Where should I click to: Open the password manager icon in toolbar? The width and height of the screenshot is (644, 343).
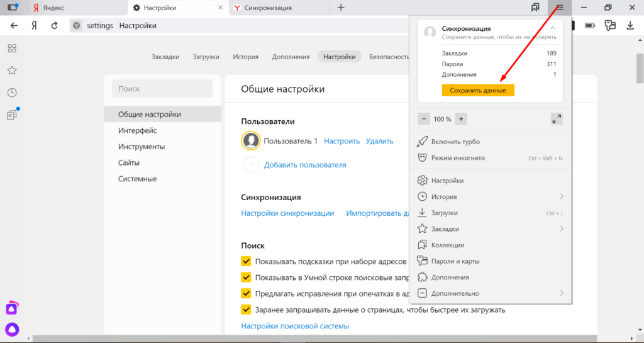[610, 25]
